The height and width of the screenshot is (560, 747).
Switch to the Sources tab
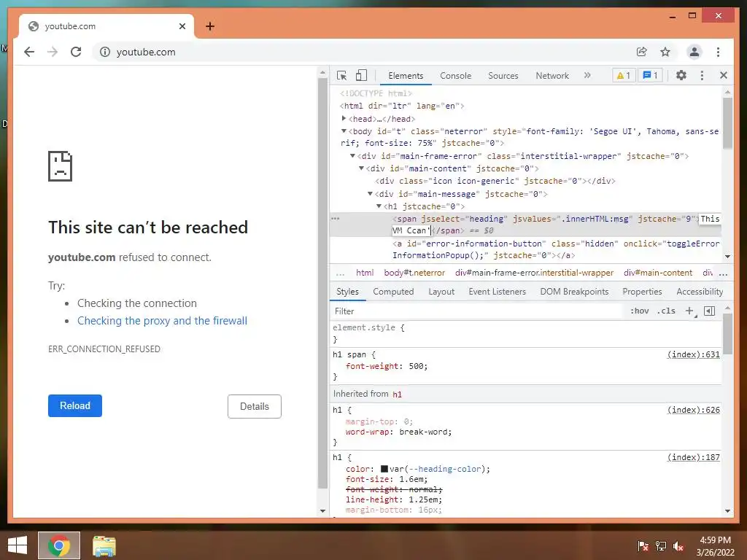click(503, 76)
